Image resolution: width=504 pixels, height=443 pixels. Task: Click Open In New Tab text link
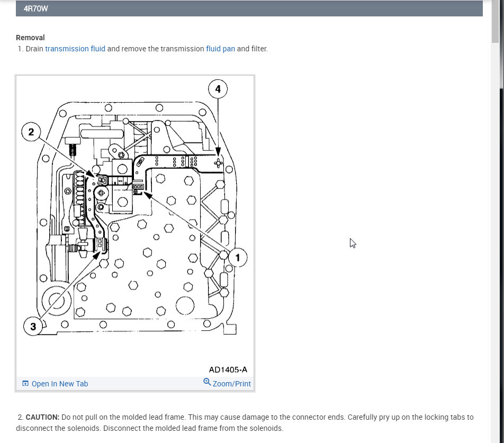pos(60,384)
